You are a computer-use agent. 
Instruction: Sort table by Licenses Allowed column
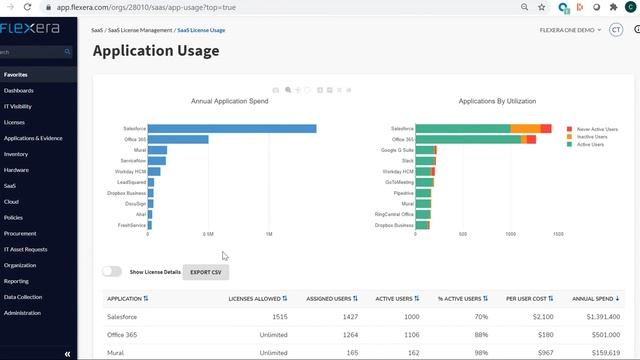tap(284, 299)
